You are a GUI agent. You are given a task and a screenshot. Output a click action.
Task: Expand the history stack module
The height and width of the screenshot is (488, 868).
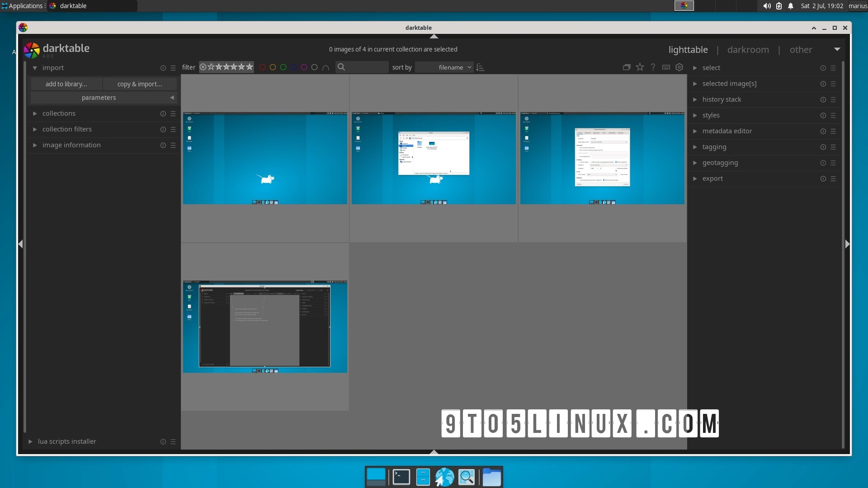[722, 99]
